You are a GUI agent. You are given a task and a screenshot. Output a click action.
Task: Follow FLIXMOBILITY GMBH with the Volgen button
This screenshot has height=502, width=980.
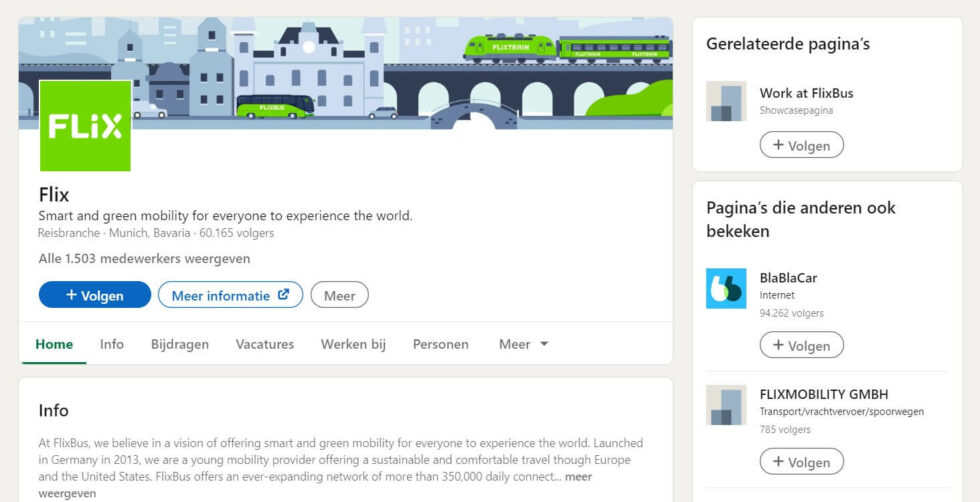point(801,462)
